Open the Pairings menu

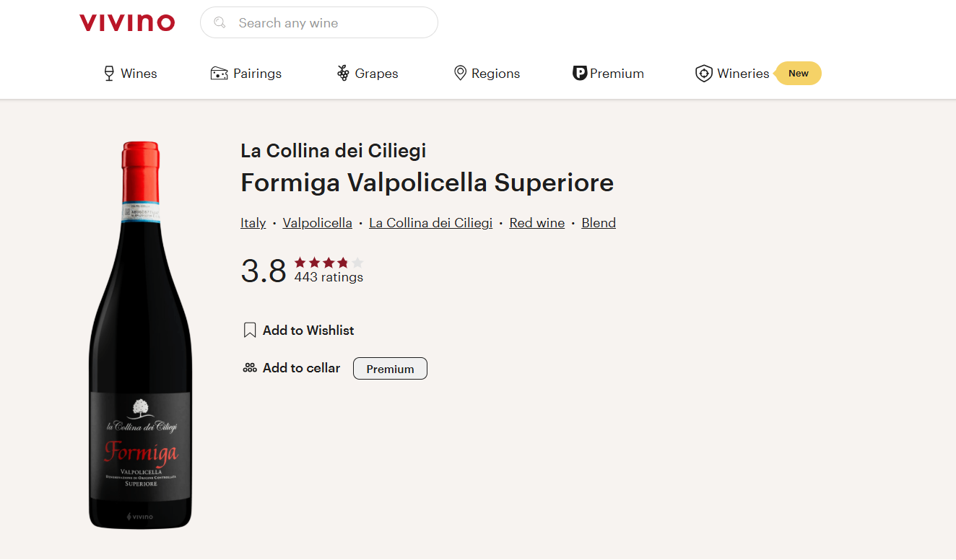click(257, 74)
